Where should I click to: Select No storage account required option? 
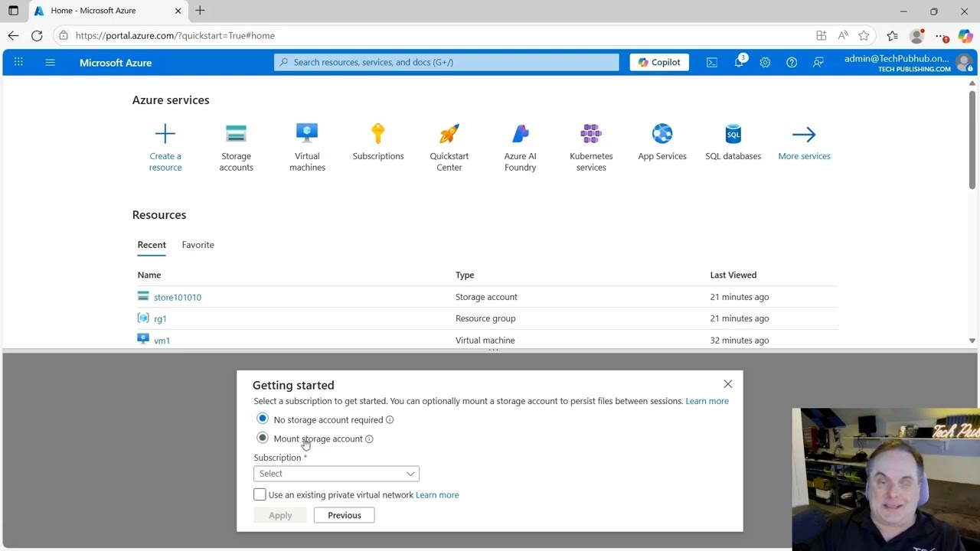(x=263, y=419)
